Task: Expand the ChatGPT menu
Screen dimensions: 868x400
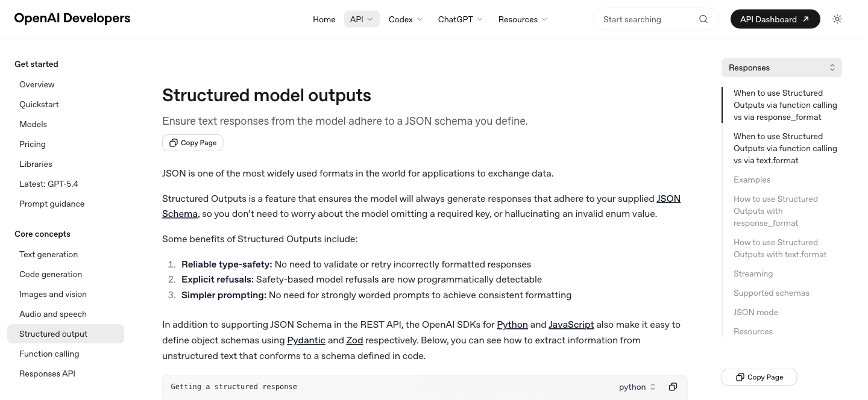Action: pos(461,19)
